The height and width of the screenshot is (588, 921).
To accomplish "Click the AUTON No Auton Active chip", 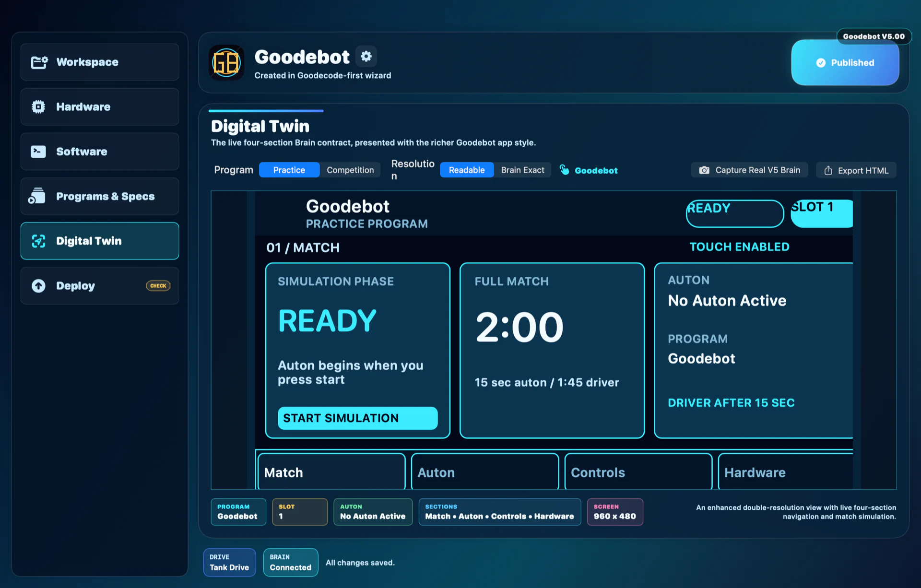I will click(x=373, y=512).
